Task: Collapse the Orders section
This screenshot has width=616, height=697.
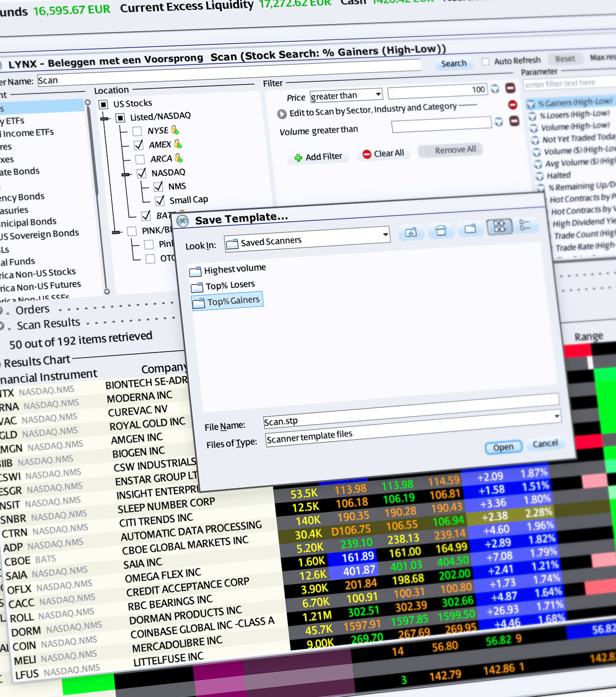Action: click(1, 311)
